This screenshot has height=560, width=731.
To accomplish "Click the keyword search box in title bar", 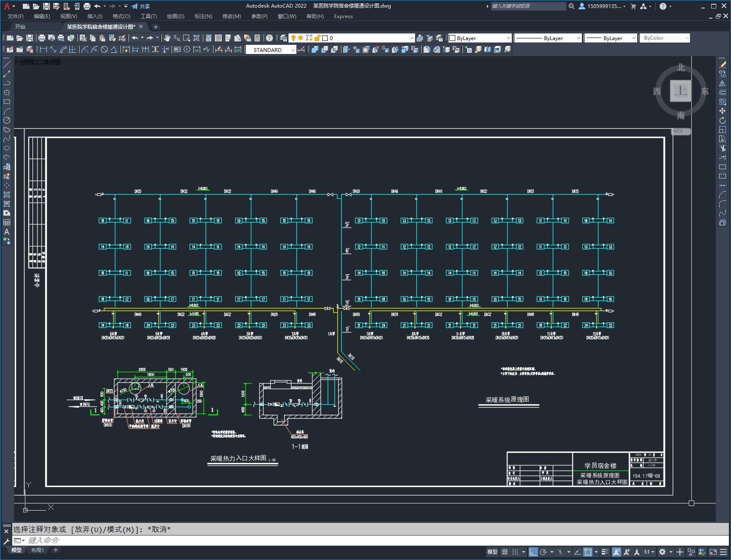I will pos(528,6).
